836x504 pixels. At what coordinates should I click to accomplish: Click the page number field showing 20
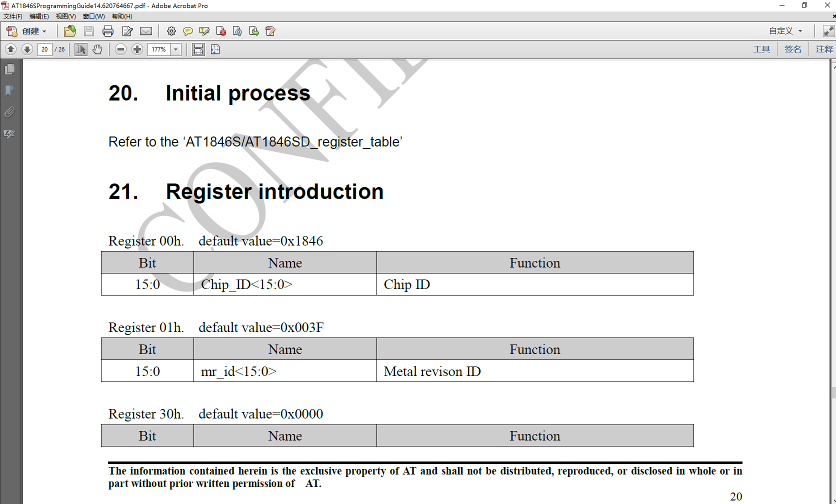pos(45,49)
